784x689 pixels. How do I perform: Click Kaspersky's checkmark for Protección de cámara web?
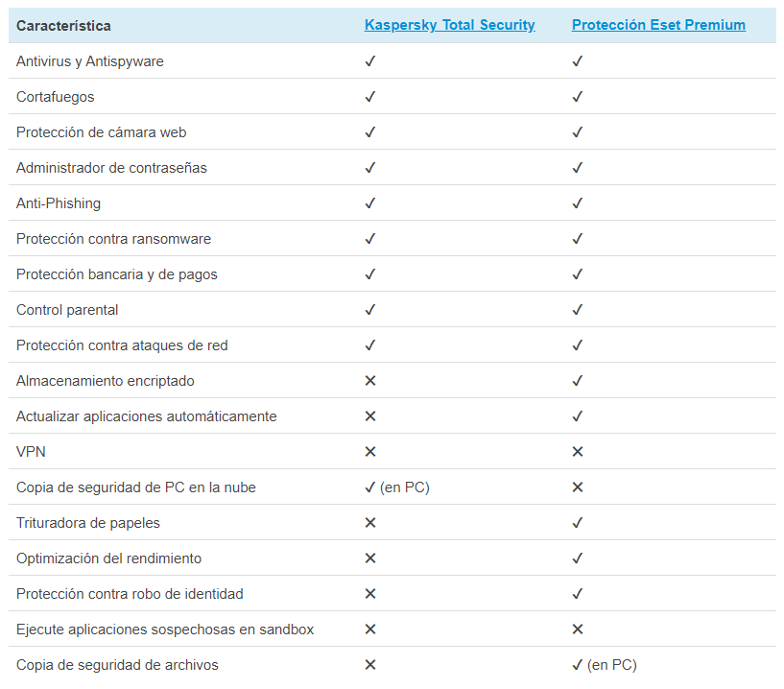(x=370, y=132)
